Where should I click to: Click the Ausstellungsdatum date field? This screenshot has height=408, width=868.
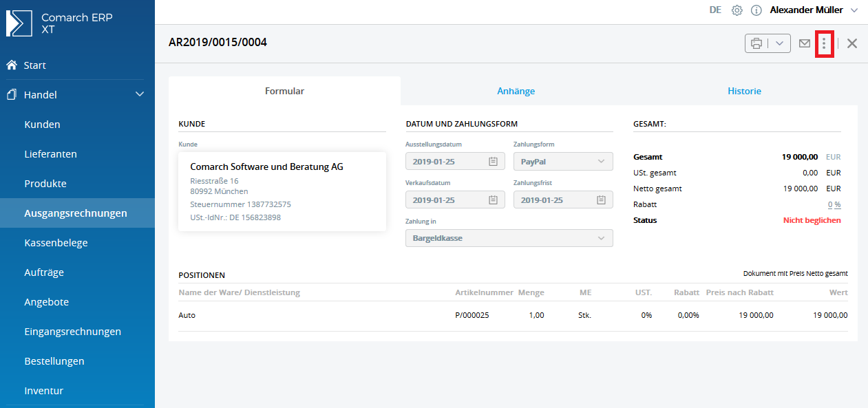(x=454, y=162)
